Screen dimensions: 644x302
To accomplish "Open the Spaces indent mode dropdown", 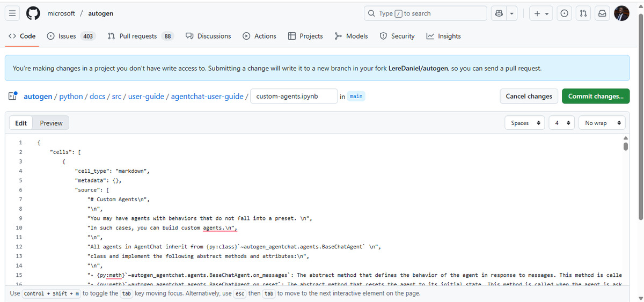I will coord(524,123).
